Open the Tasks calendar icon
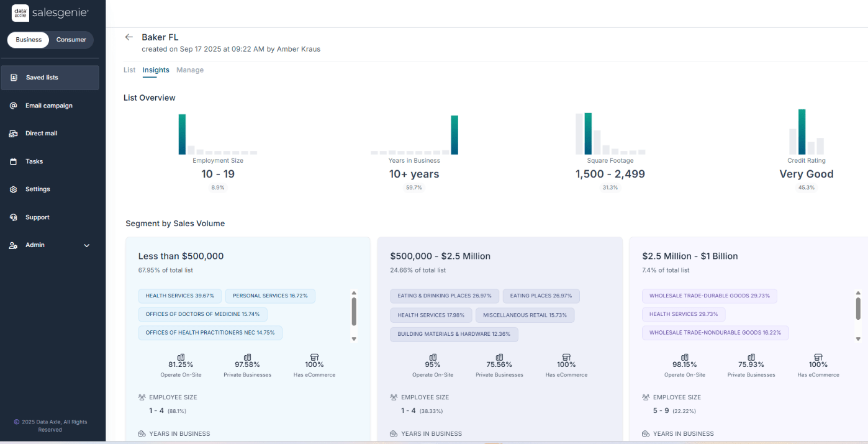This screenshot has height=444, width=868. point(14,161)
